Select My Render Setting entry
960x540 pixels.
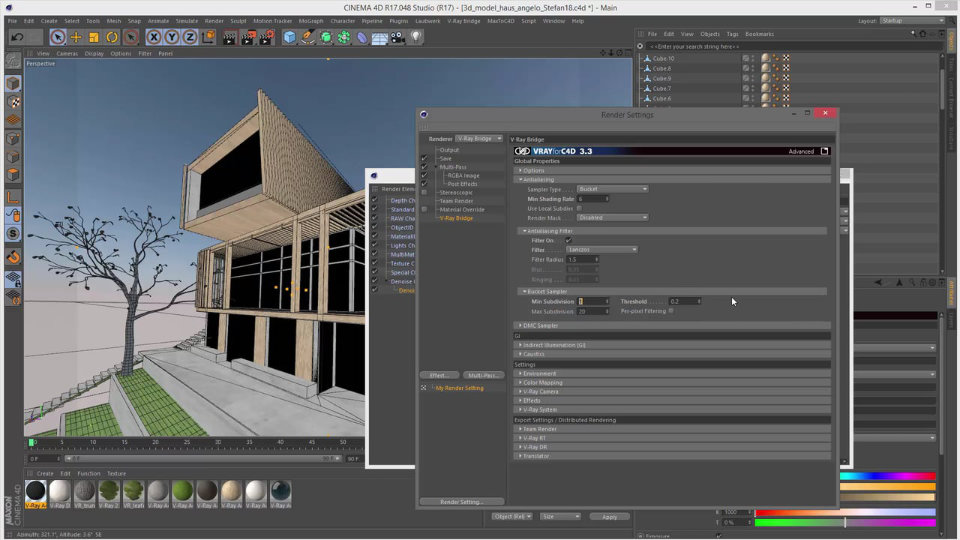click(460, 388)
